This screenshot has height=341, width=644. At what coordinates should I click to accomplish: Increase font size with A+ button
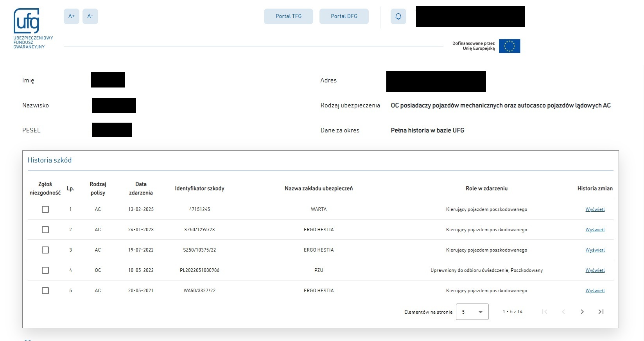tap(72, 16)
